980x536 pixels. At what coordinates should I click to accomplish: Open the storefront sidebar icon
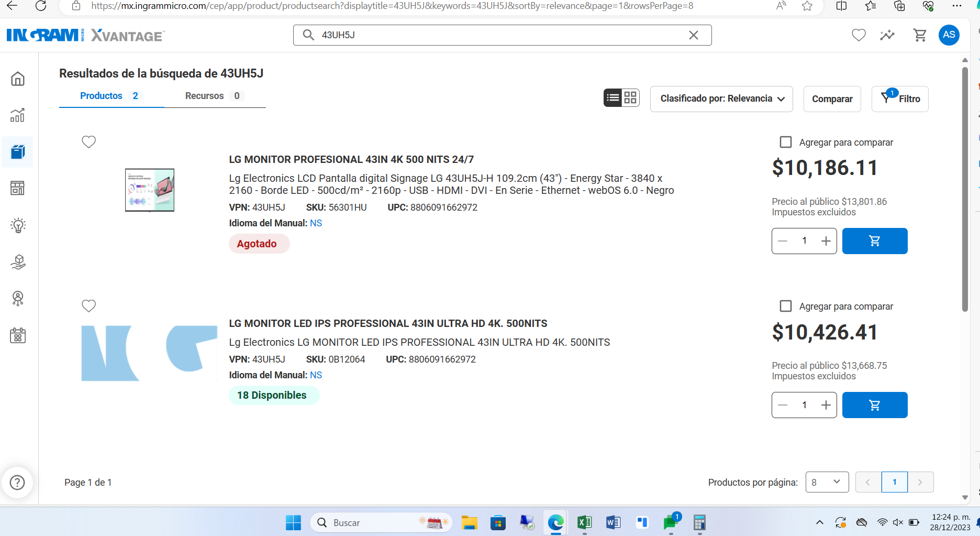point(18,188)
